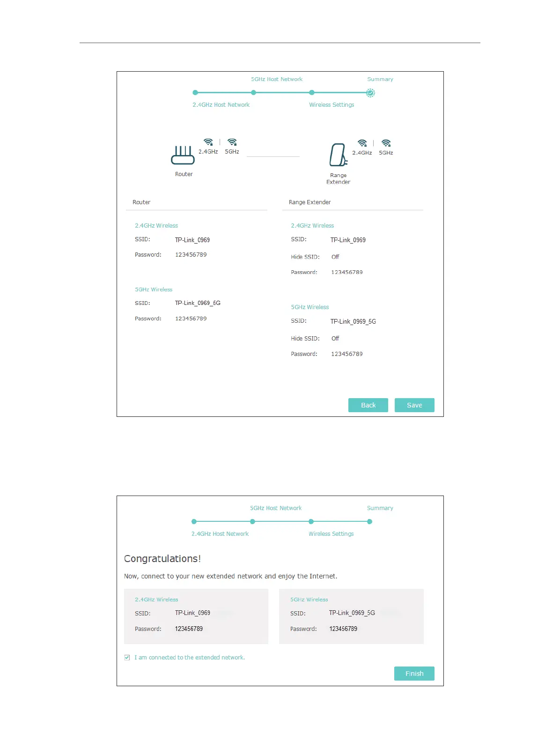Image resolution: width=560 pixels, height=741 pixels.
Task: Click 2.4GHz Wireless card SSID in Congratulations panel
Action: [x=192, y=613]
